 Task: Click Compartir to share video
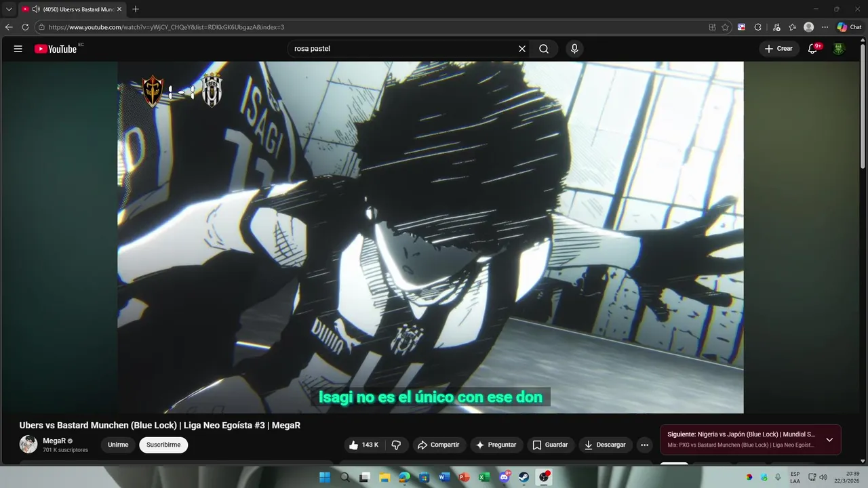[x=439, y=445]
